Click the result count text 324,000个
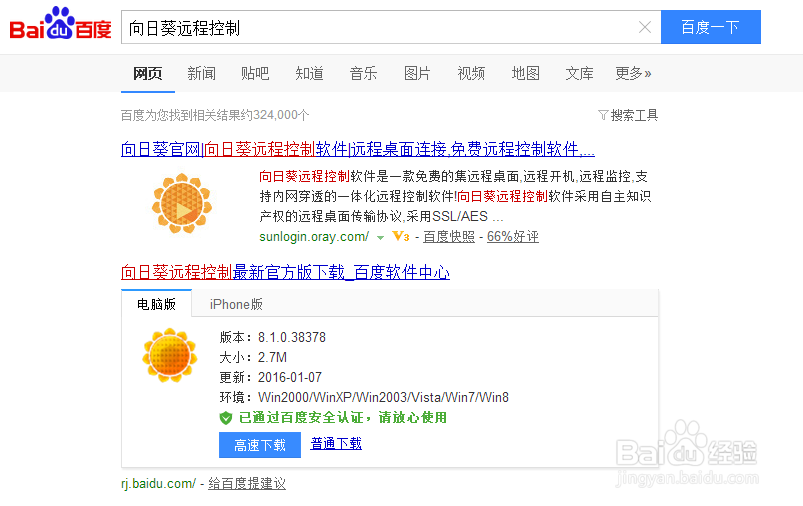Screen dimensions: 803x506 tap(281, 115)
